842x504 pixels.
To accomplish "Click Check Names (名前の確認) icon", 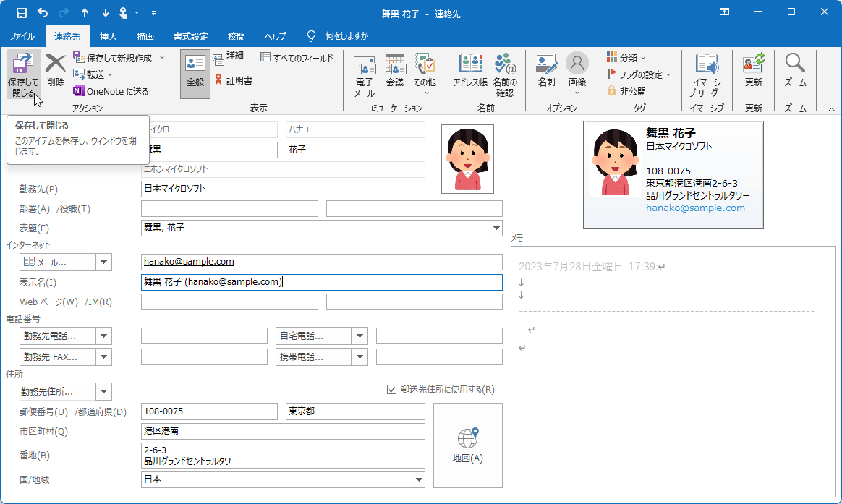I will (505, 64).
